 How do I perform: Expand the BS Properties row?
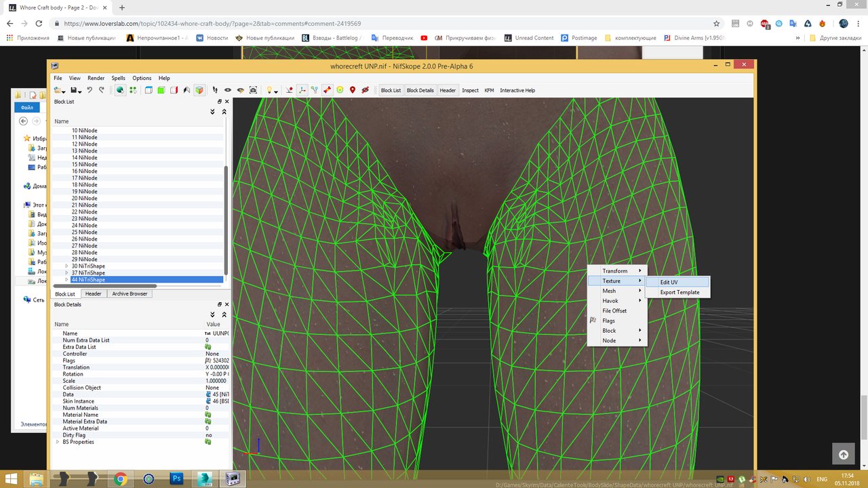point(57,442)
